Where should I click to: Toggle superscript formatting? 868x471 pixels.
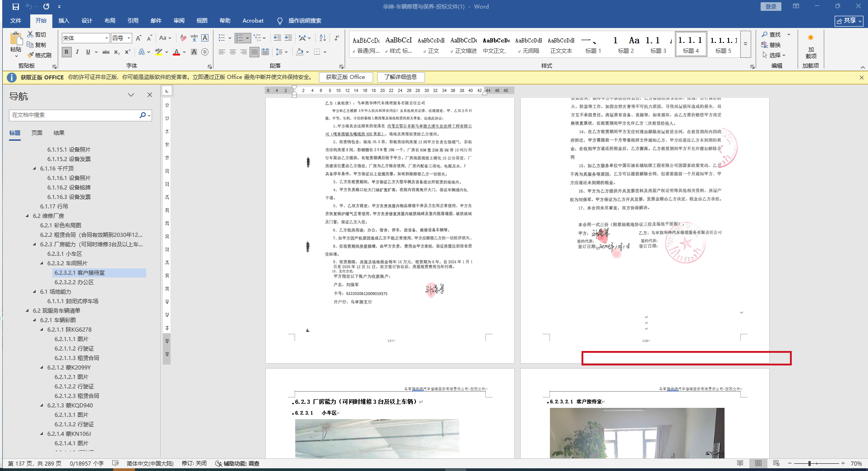pyautogui.click(x=128, y=52)
